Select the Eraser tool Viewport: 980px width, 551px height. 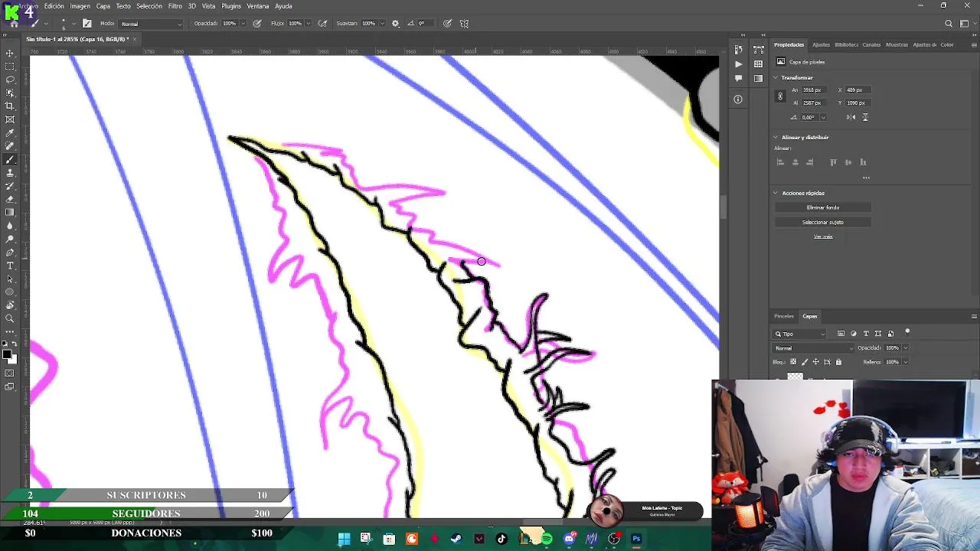10,199
